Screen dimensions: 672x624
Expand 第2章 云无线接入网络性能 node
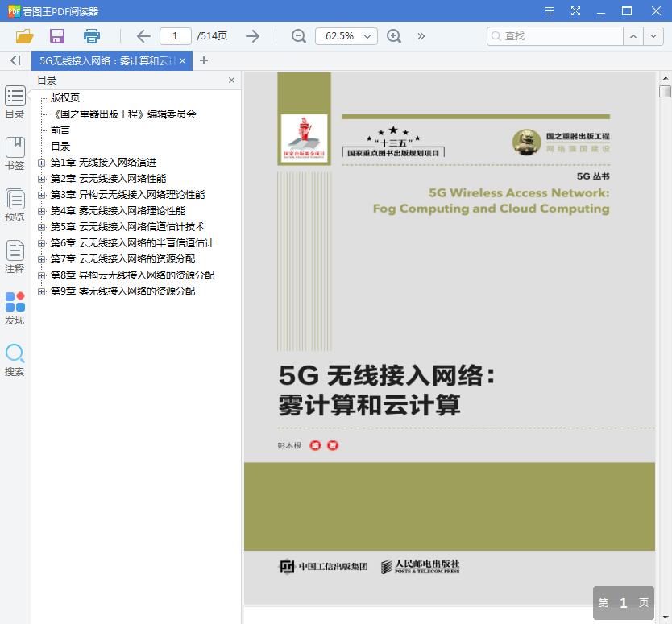point(41,179)
